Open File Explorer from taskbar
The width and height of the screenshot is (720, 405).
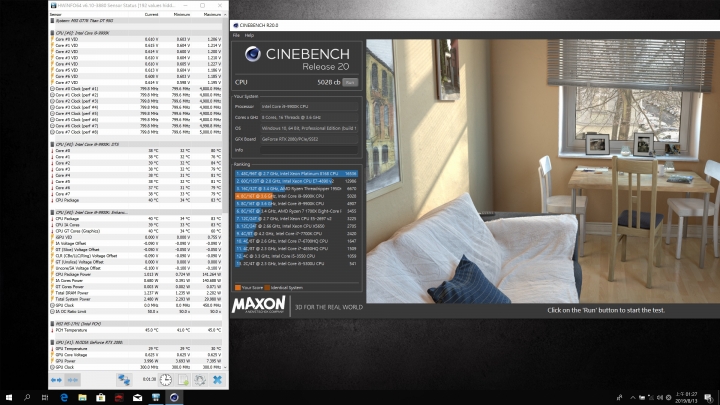82,398
